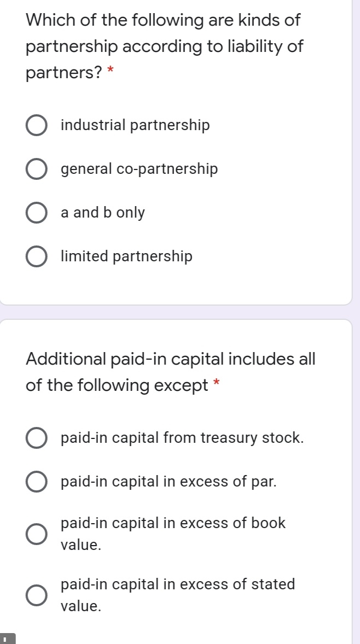Choose radio for 'paid-in capital in excess of par'
Screen dimensions: 360x644
tap(36, 482)
